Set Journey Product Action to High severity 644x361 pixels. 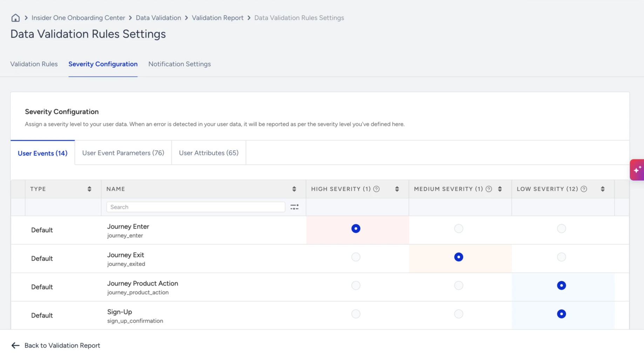356,285
